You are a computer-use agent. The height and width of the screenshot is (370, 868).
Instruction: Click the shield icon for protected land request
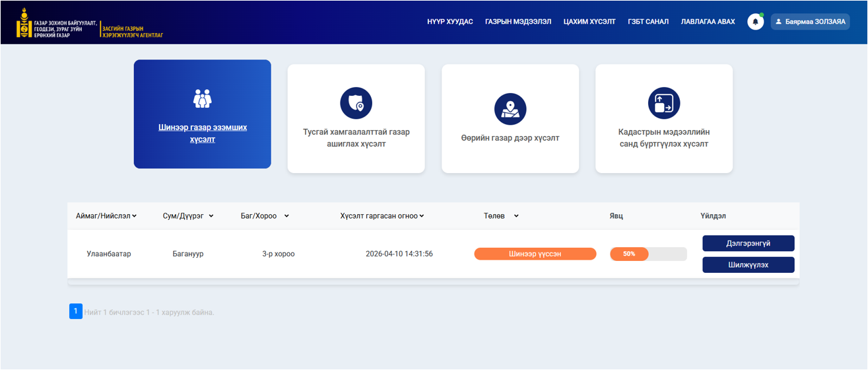[x=356, y=103]
